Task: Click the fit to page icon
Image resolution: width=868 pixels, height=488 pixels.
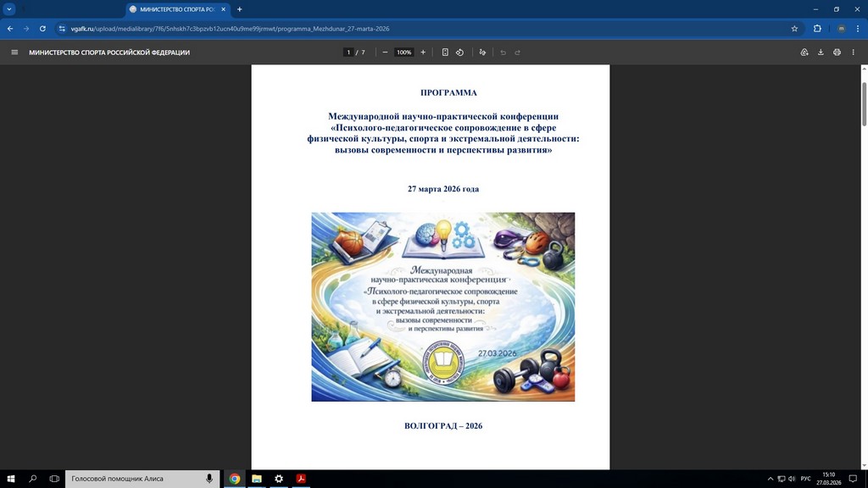Action: (x=445, y=53)
